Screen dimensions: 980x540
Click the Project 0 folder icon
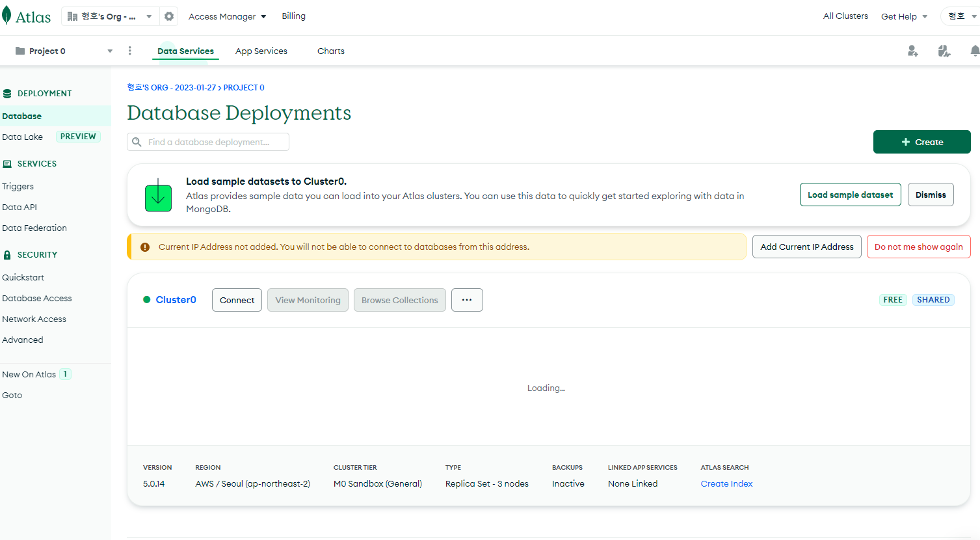(x=20, y=51)
